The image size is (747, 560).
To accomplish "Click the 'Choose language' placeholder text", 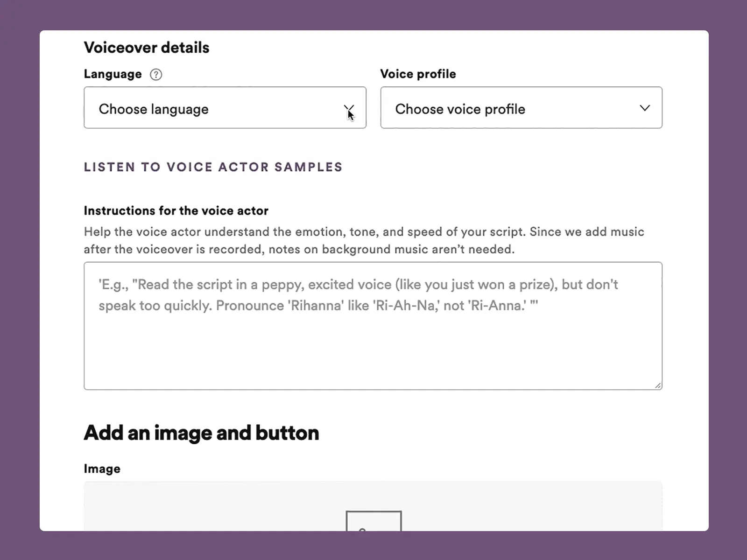I will [x=154, y=109].
